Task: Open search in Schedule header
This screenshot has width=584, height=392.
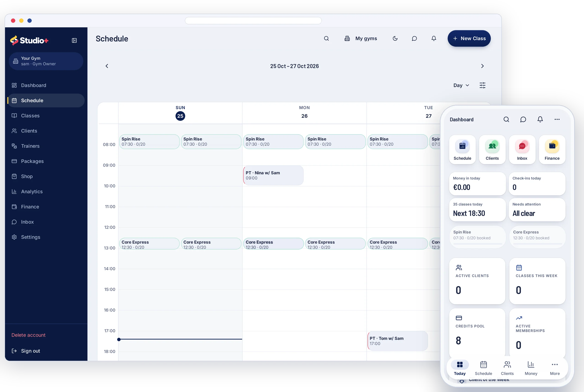Action: point(326,39)
